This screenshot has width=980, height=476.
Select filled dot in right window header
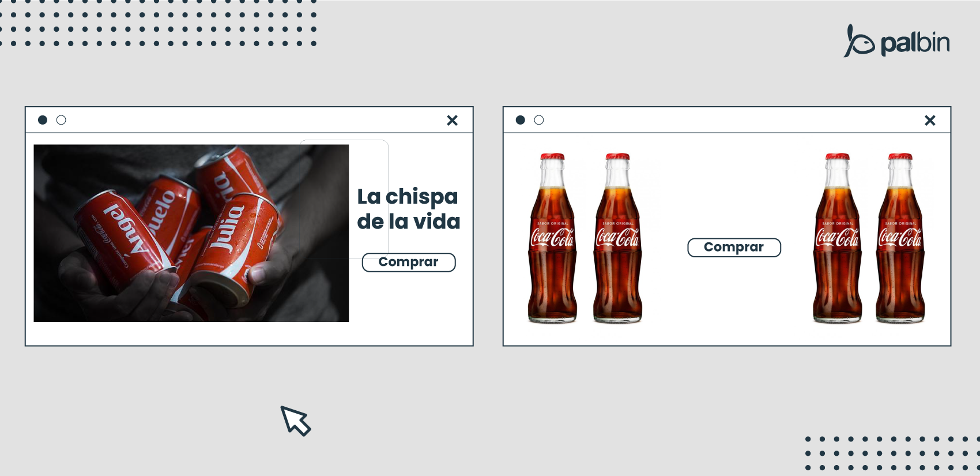521,120
